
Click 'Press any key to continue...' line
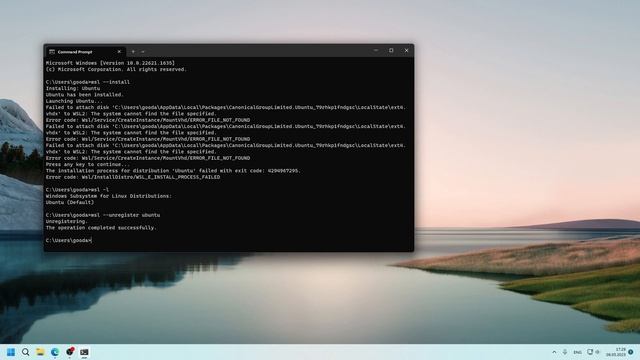[x=88, y=164]
